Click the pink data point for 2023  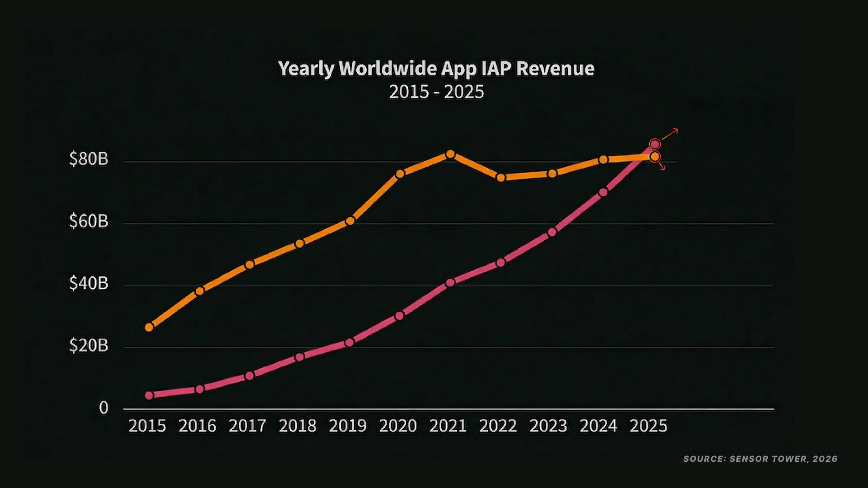coord(552,232)
